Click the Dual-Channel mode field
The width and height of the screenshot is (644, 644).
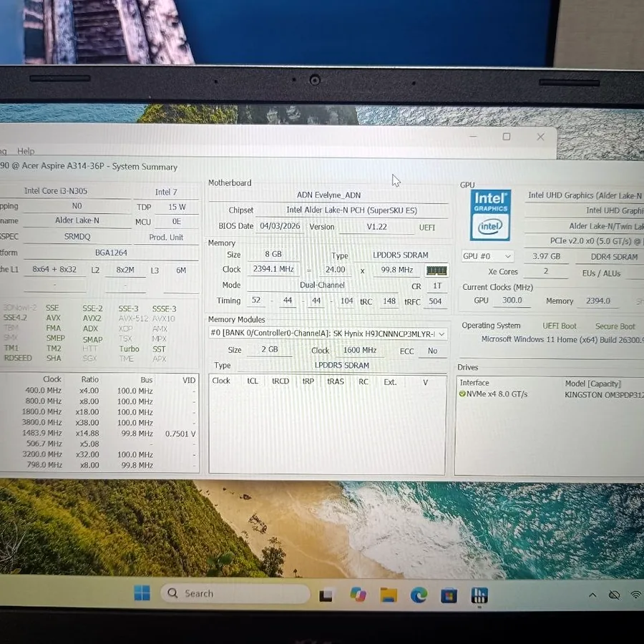(322, 285)
